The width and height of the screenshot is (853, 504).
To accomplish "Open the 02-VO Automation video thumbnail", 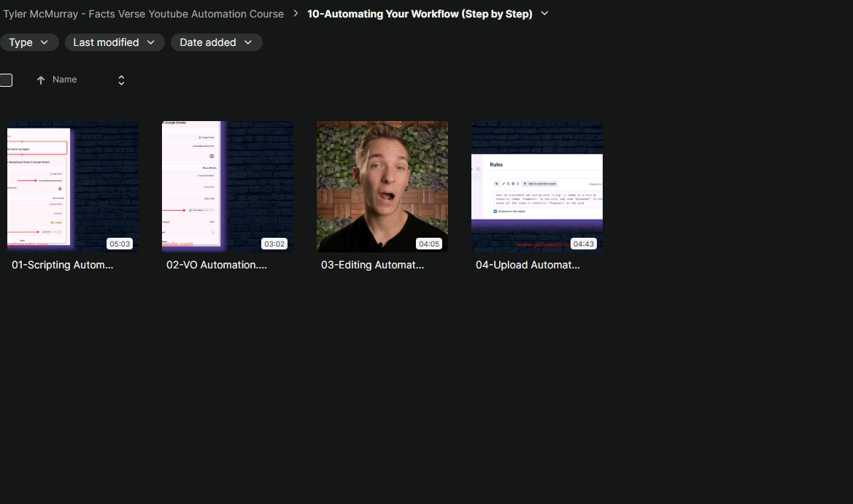I will [x=228, y=187].
